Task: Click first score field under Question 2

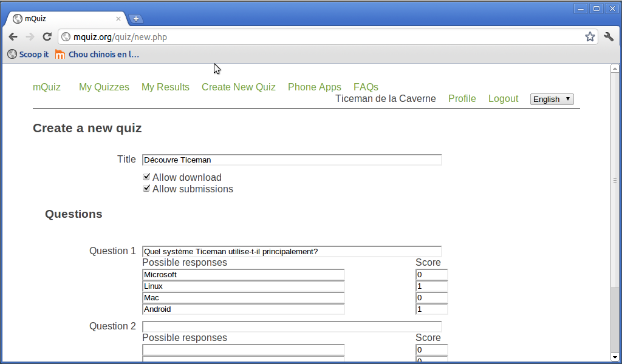Action: [432, 349]
